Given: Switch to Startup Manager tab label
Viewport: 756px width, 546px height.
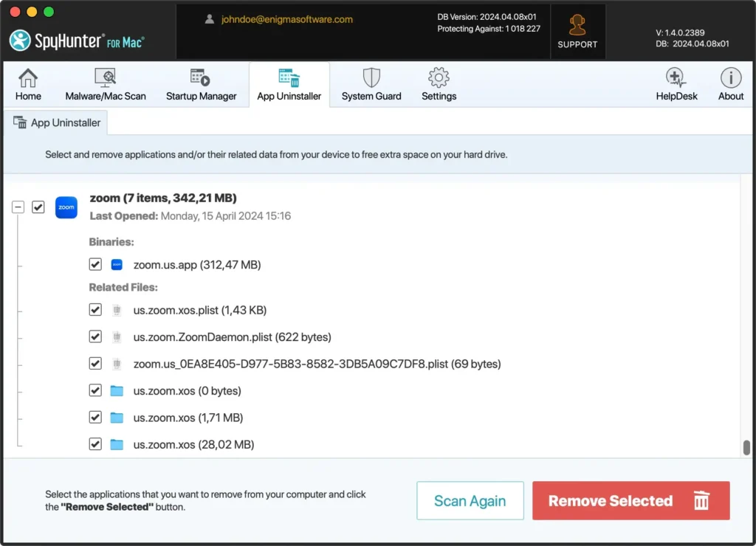Looking at the screenshot, I should pos(201,97).
